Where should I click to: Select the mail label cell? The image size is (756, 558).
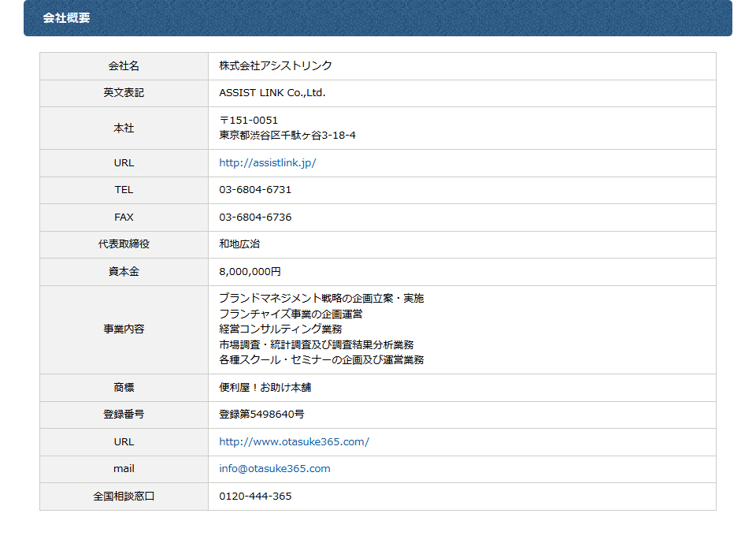[x=124, y=469]
